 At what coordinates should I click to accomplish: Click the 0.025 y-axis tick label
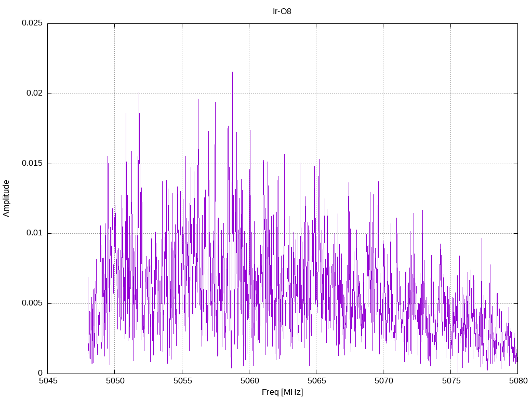point(32,23)
